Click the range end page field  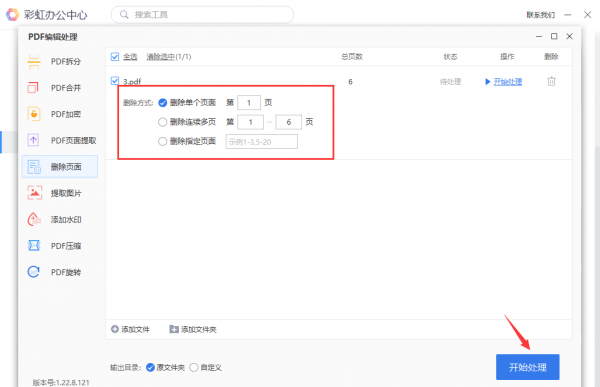click(289, 122)
